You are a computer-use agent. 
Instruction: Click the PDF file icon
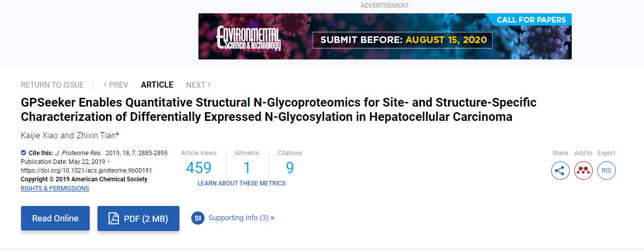[113, 219]
